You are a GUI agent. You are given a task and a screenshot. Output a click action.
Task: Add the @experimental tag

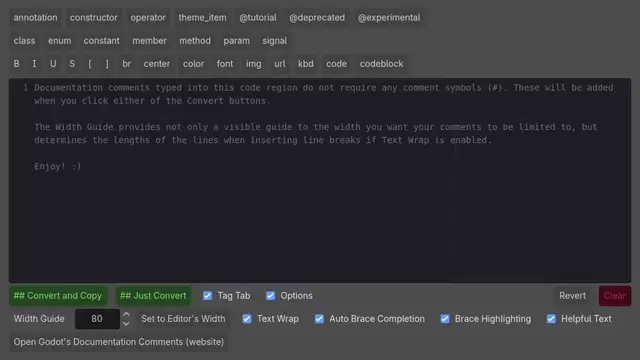pos(389,18)
